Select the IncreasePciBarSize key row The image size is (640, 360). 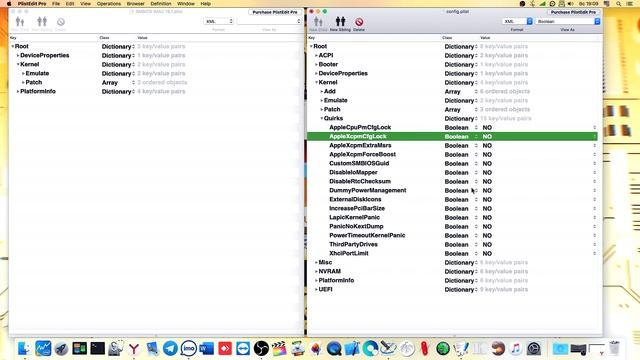pyautogui.click(x=452, y=208)
